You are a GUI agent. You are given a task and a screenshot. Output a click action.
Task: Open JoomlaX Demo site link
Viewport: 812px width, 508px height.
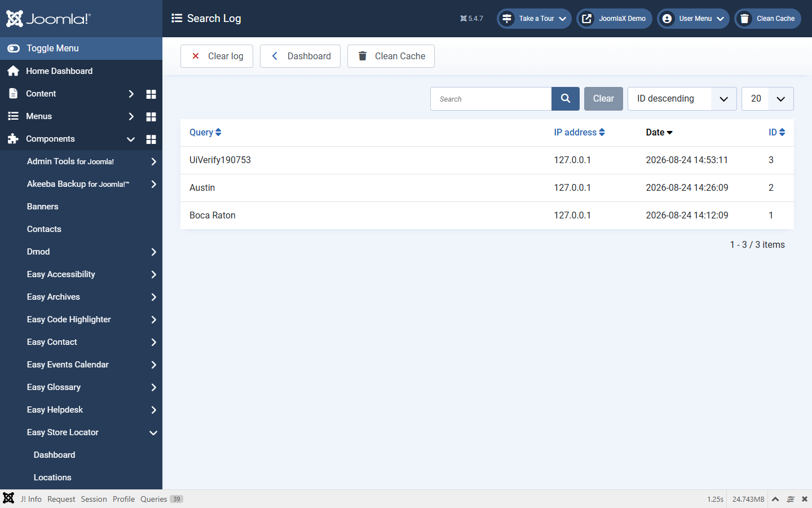[x=614, y=19]
